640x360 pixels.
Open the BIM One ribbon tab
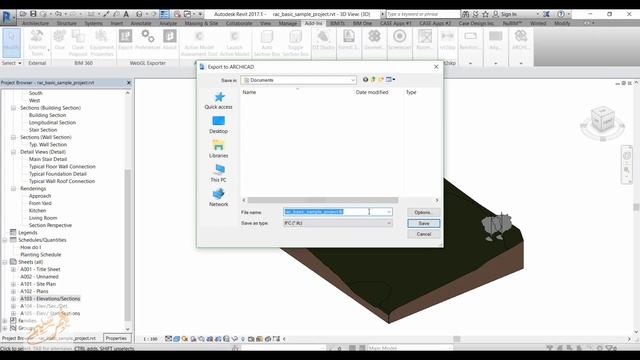(362, 23)
